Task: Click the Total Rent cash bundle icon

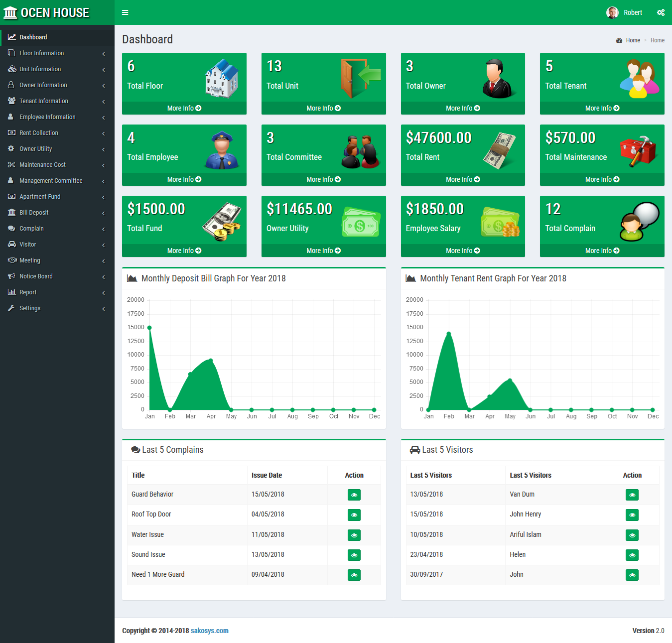Action: 500,150
